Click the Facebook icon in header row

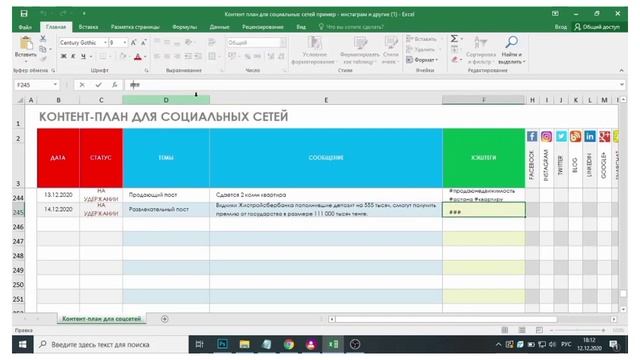click(x=532, y=136)
